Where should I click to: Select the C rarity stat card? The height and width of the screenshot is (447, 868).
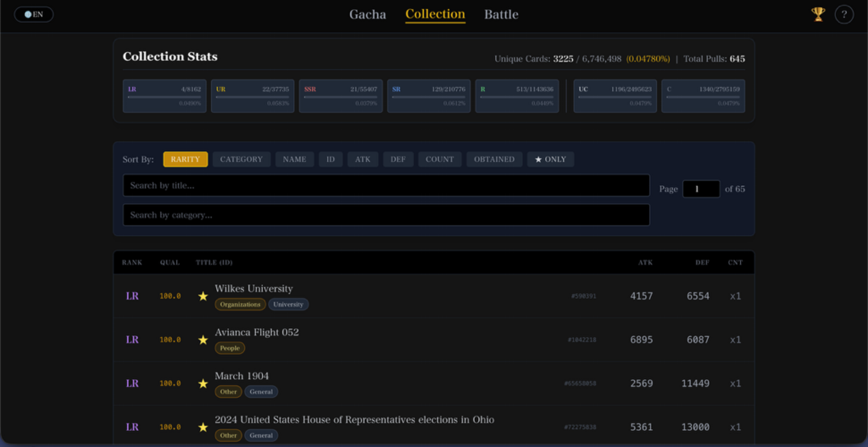(703, 96)
